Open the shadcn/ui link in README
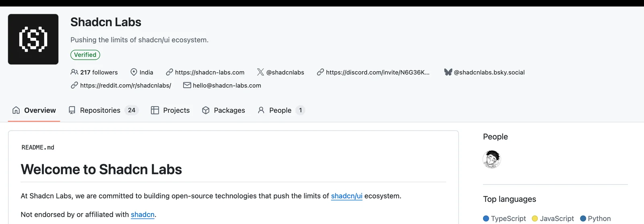The image size is (644, 224). point(347,196)
